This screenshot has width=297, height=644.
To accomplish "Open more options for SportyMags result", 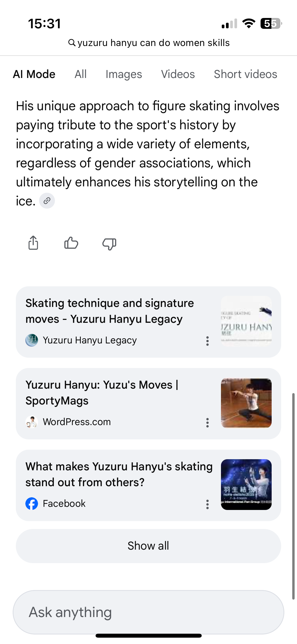I will pyautogui.click(x=208, y=423).
